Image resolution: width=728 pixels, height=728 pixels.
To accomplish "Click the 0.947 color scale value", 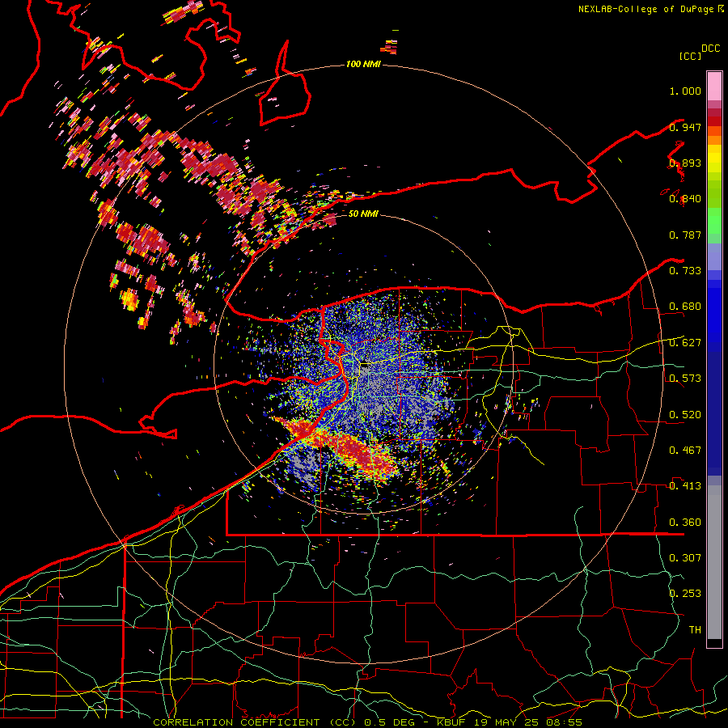I will click(685, 127).
